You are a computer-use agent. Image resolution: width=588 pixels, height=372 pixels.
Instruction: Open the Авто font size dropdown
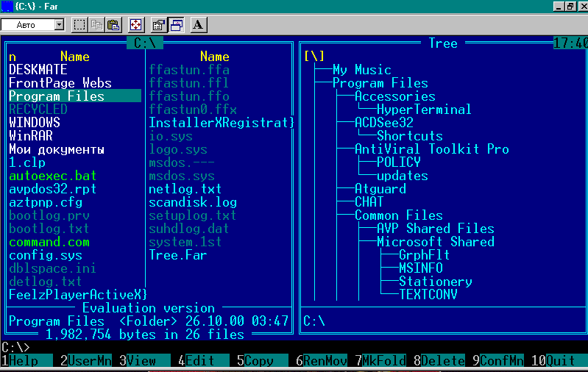pos(59,25)
